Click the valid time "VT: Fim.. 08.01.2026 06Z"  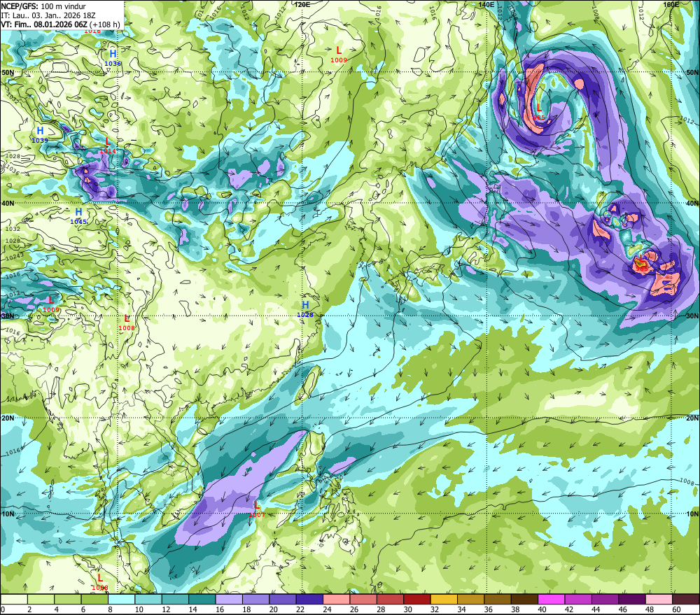pos(43,24)
